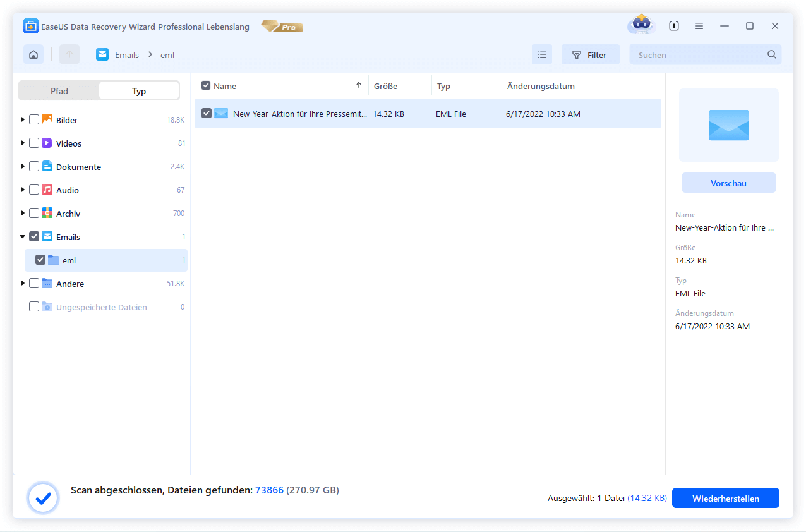Viewport: 806px width, 532px height.
Task: Click the Archiv category icon
Action: [47, 214]
